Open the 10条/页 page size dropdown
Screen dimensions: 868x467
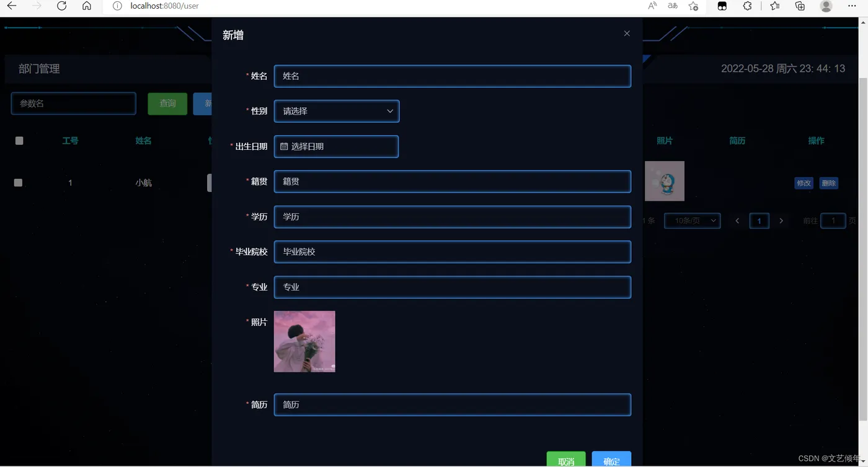(692, 220)
